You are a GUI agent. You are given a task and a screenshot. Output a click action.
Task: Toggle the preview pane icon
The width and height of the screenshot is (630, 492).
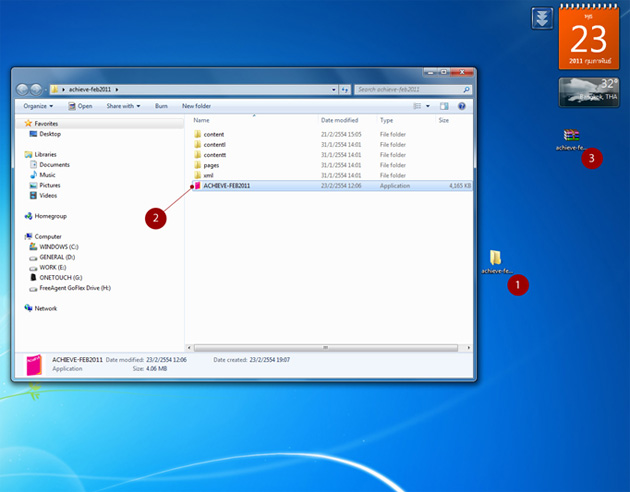(x=444, y=106)
